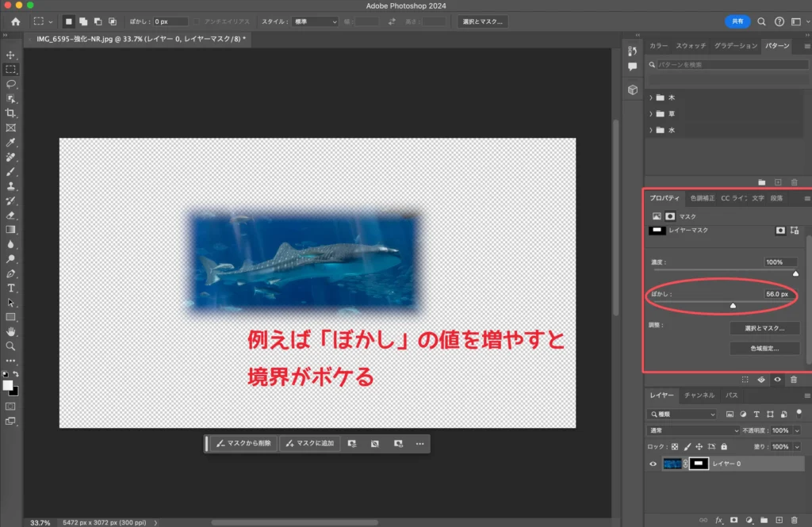Screen dimensions: 812x527
Task: Click the ぼかし slider handle in Properties
Action: 733,304
